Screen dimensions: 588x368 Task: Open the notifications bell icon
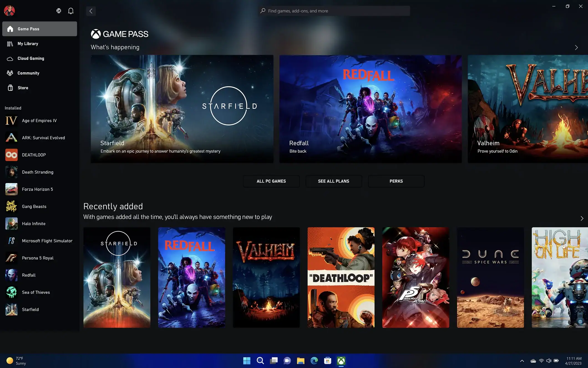tap(71, 11)
